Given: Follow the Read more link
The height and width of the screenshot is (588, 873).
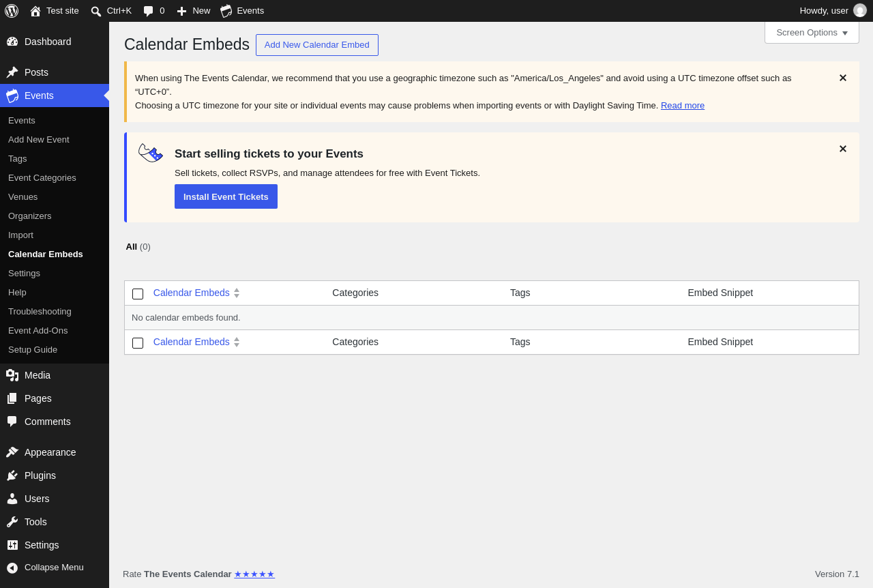Looking at the screenshot, I should (x=683, y=106).
